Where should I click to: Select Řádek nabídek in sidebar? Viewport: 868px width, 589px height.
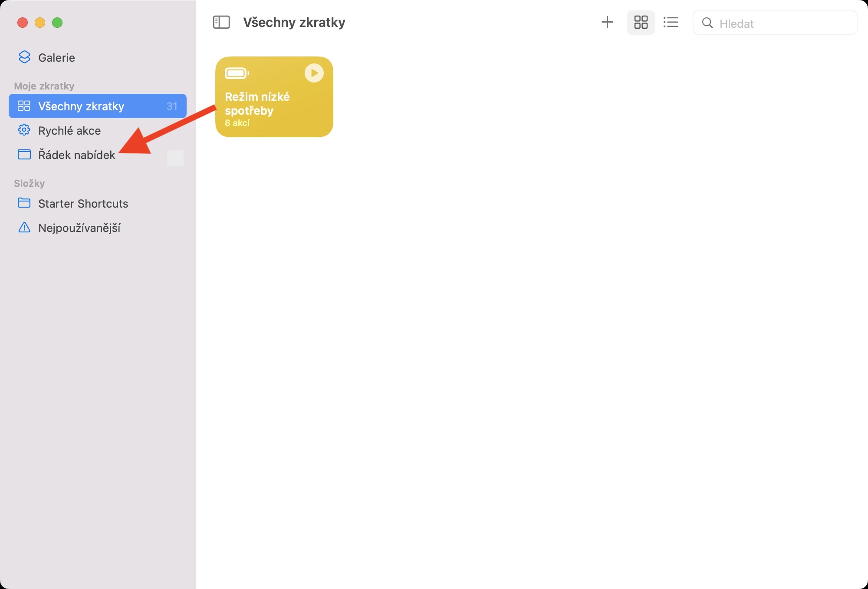(76, 155)
